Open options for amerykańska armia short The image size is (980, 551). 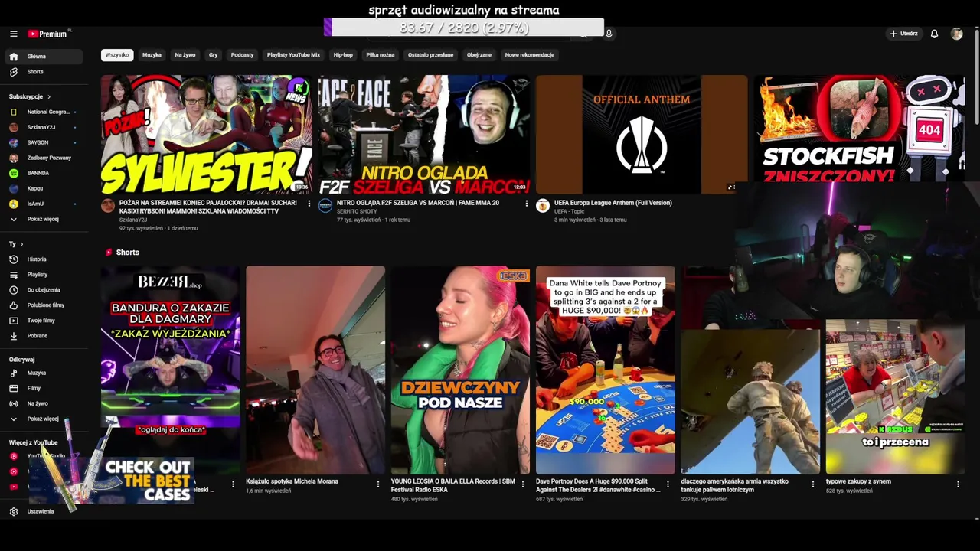pos(813,484)
